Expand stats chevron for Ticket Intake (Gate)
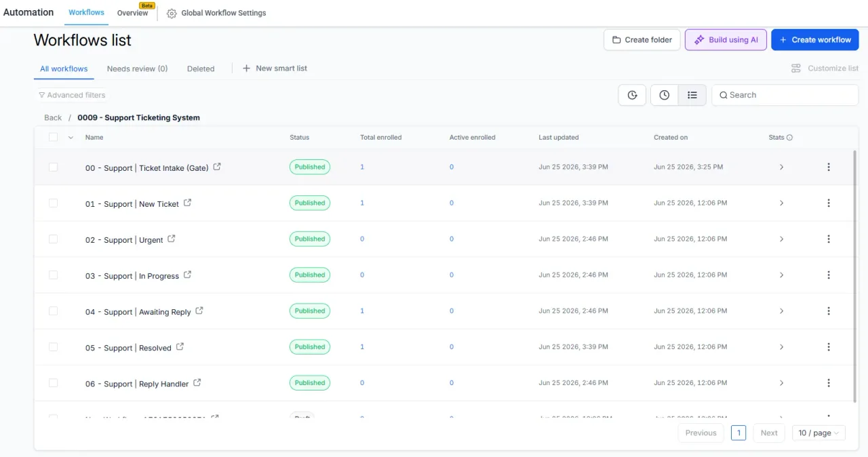 coord(781,167)
